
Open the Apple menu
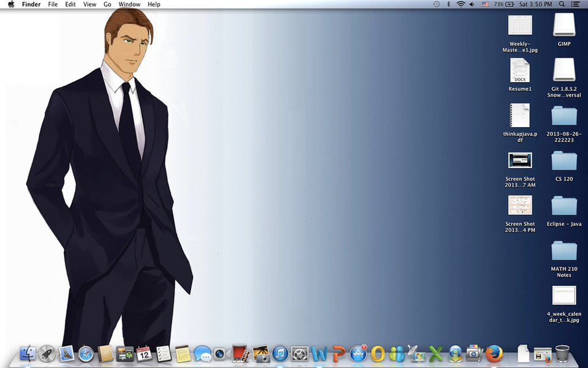11,4
